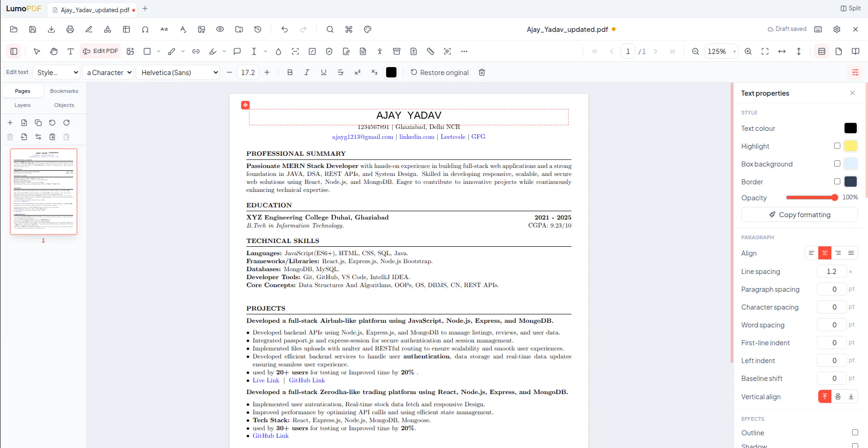Open the Helvetica (Sans) font dropdown
The height and width of the screenshot is (448, 868).
(178, 72)
